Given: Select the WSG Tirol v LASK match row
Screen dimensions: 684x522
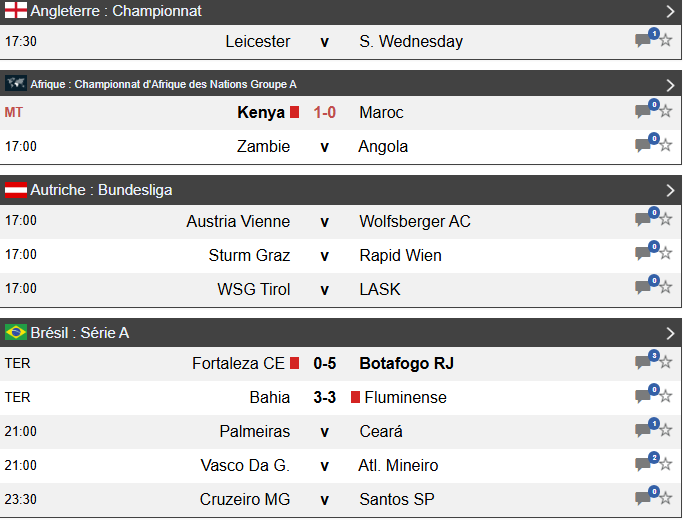Looking at the screenshot, I should tap(324, 289).
